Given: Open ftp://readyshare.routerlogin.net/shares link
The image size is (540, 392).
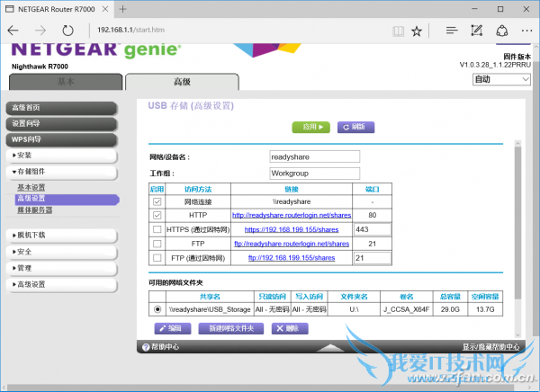Looking at the screenshot, I should point(292,244).
